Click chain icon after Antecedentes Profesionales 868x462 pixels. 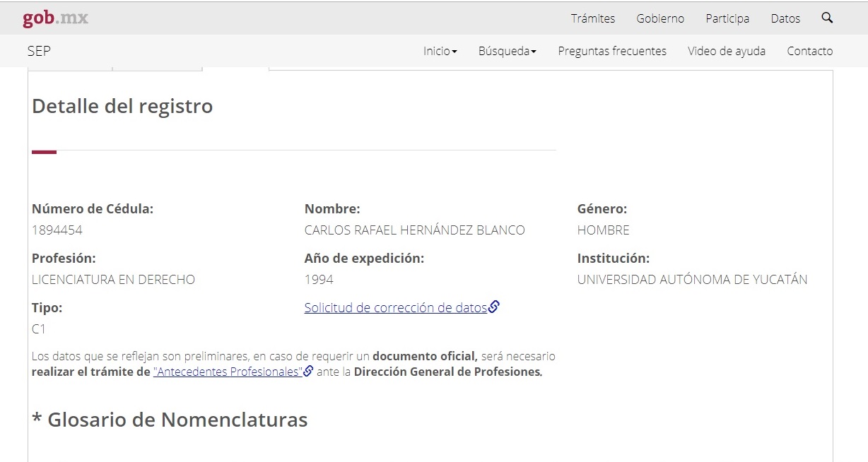[x=308, y=372]
